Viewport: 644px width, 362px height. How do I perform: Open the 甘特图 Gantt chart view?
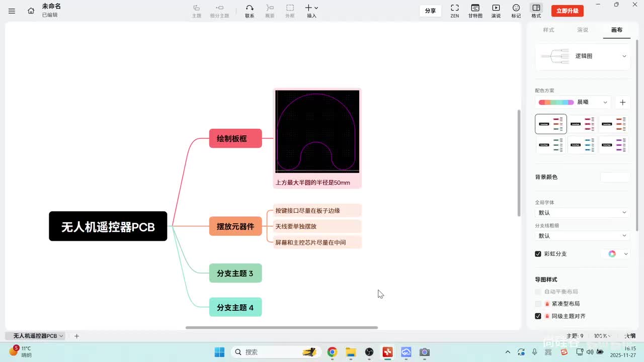[x=475, y=11]
